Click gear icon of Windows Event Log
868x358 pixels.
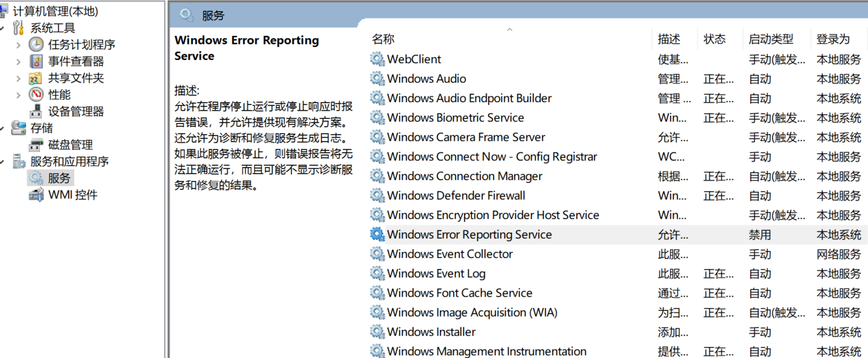(377, 273)
